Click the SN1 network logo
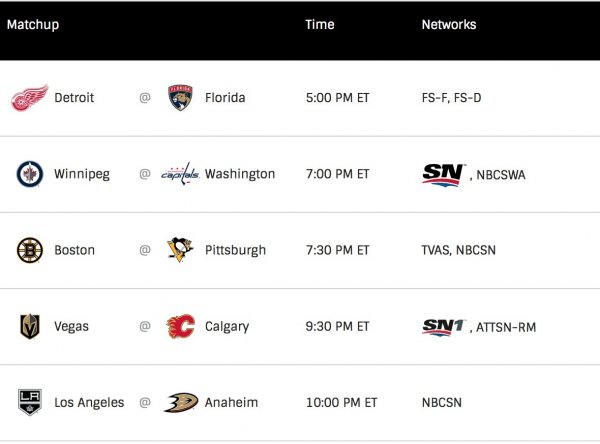Image resolution: width=600 pixels, height=444 pixels. (x=444, y=326)
